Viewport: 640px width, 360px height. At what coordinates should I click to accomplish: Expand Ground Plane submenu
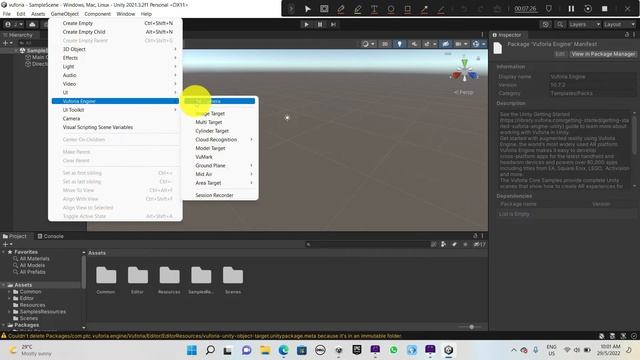220,166
